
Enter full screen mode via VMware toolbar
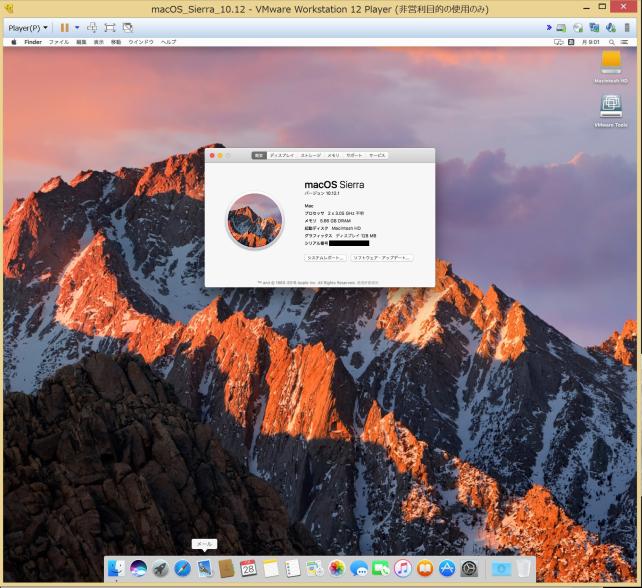click(x=110, y=28)
